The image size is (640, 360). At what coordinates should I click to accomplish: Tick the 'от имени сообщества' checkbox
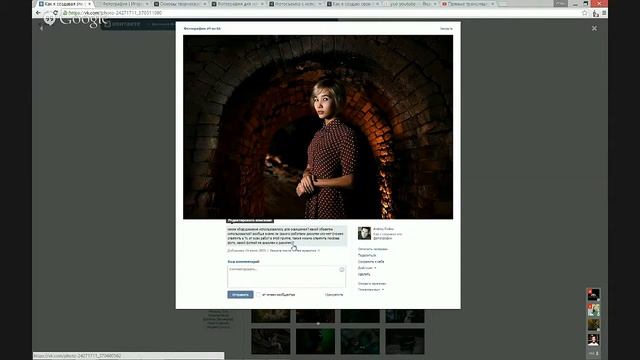[258, 294]
